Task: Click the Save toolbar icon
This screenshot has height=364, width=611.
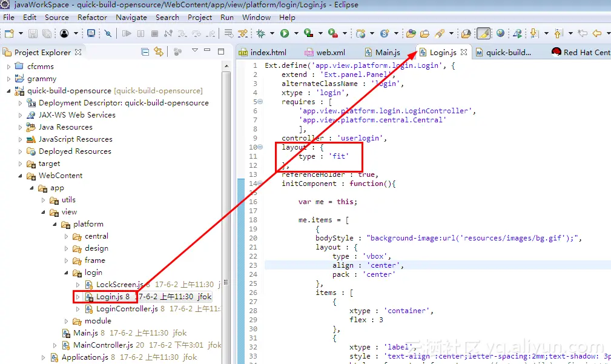Action: tap(33, 33)
